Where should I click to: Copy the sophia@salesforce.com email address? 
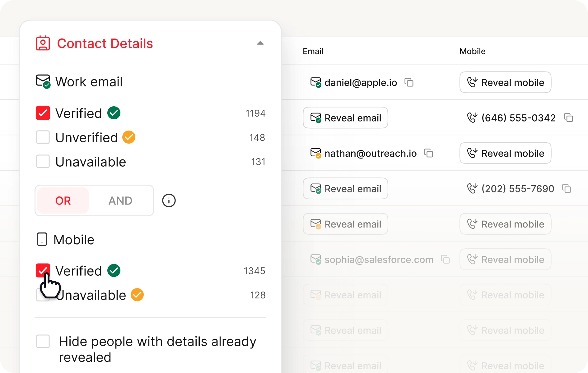click(x=446, y=260)
